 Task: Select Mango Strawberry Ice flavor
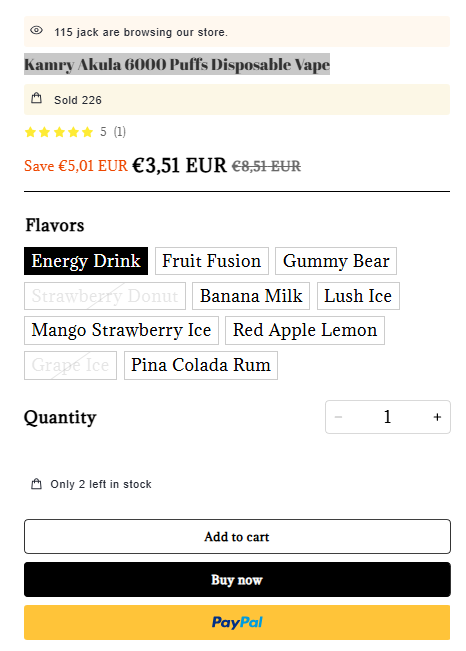tap(121, 330)
